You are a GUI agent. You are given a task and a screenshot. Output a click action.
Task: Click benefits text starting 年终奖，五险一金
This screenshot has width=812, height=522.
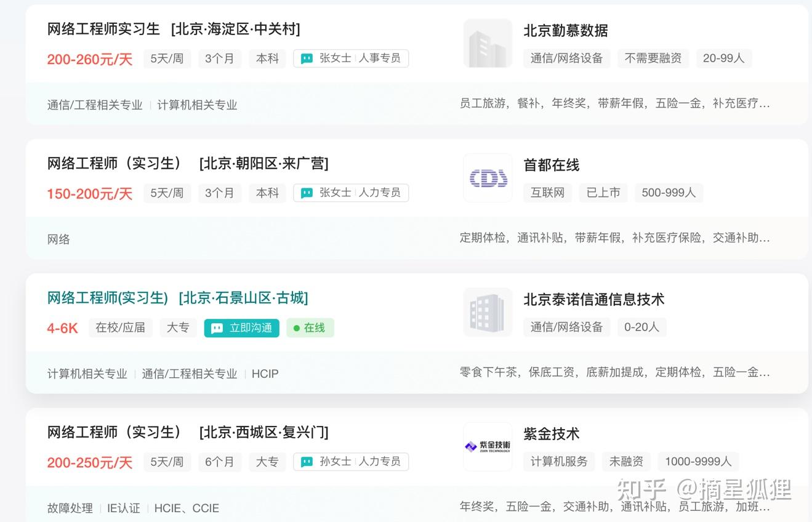coord(615,507)
